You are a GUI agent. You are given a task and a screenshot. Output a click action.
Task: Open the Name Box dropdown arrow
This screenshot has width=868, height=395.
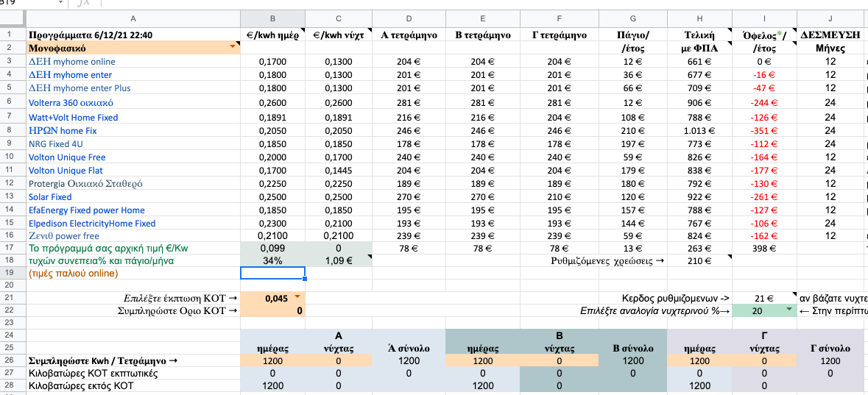[x=60, y=3]
